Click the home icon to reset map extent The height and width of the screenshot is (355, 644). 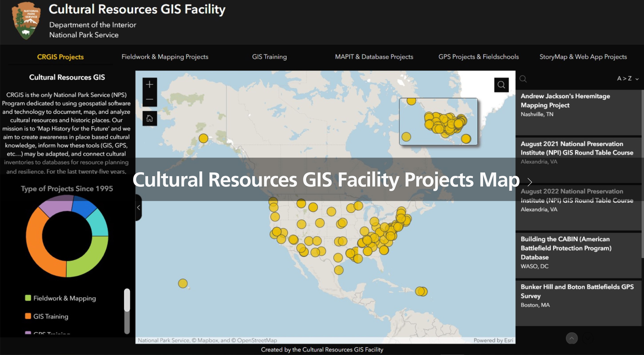[150, 118]
